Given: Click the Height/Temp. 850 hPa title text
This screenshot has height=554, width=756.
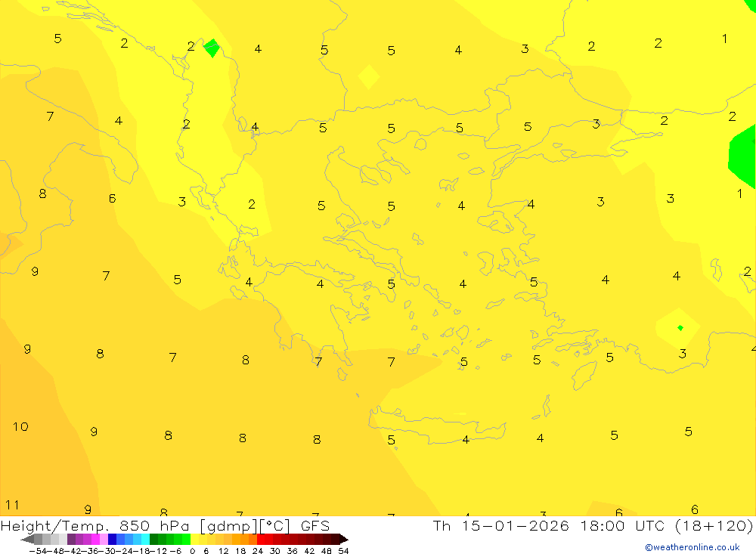Looking at the screenshot, I should click(x=94, y=525).
